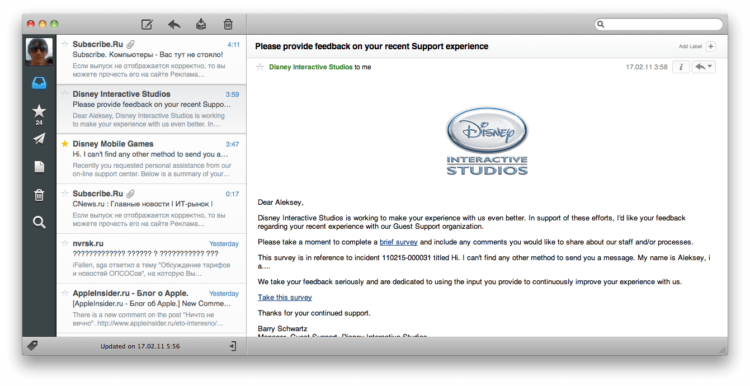Delete the message via the toolbar trash icon
750x386 pixels.
coord(228,24)
